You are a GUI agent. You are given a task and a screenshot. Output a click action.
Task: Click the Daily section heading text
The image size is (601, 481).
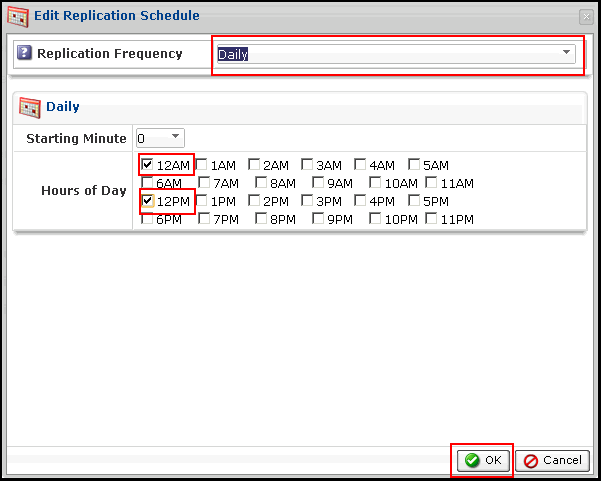[63, 106]
